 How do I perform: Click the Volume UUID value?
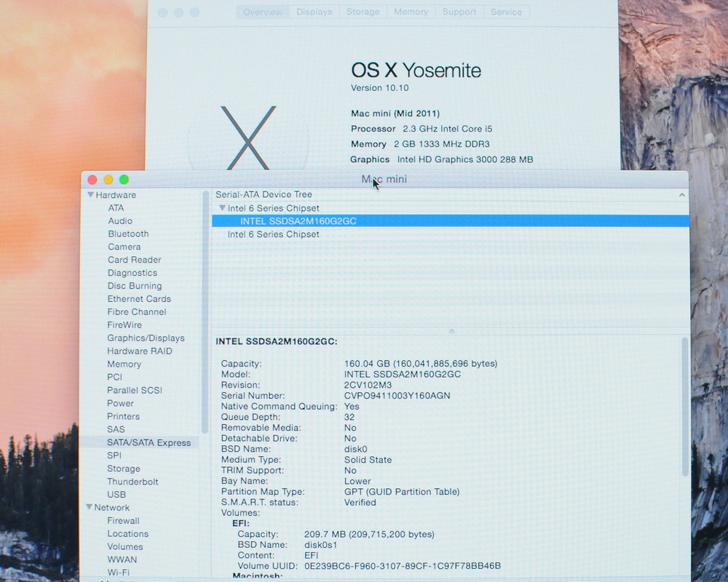[402, 566]
